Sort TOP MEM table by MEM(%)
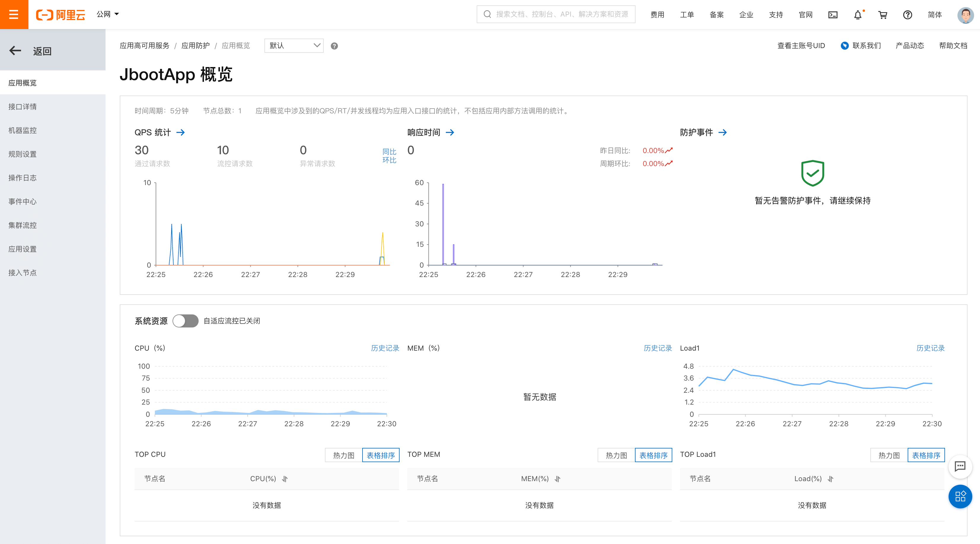980x544 pixels. [x=557, y=479]
